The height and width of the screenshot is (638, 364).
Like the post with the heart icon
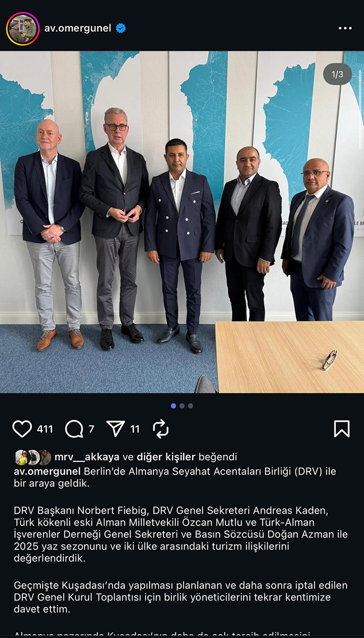click(22, 429)
